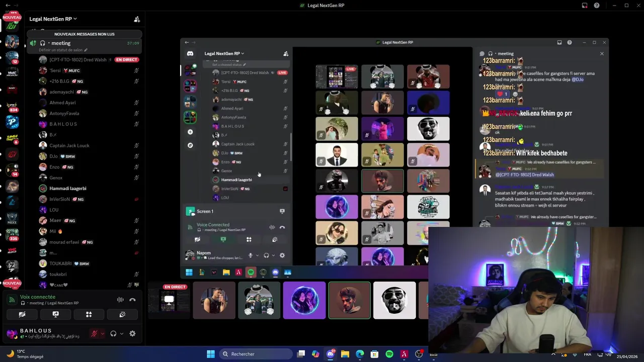Select member AntonyyFavela in outer list
Screen dimensions: 644x362
point(84,113)
